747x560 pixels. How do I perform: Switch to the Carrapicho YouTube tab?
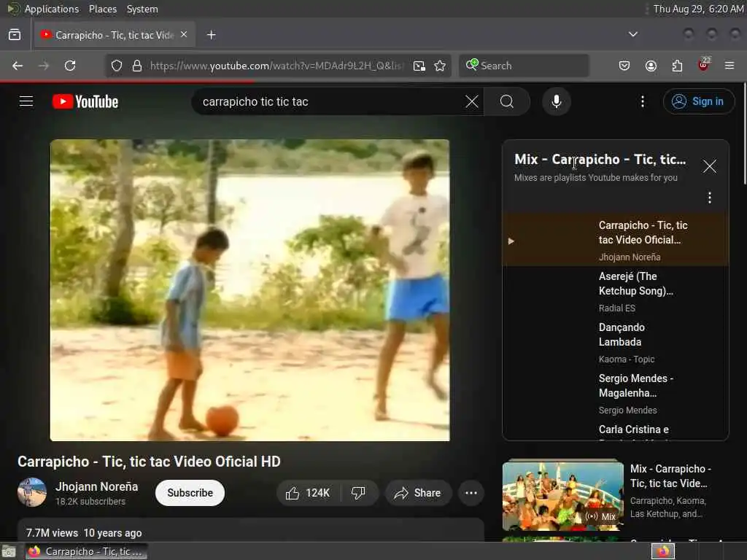pos(115,35)
